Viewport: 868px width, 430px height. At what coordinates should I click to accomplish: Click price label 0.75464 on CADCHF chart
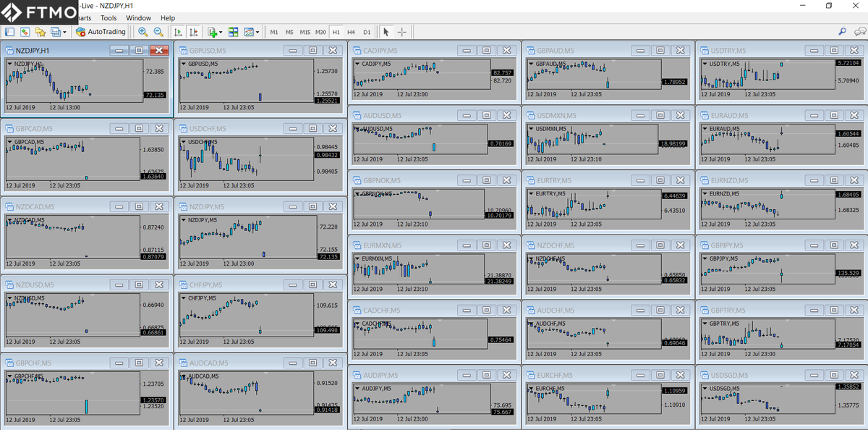coord(501,340)
